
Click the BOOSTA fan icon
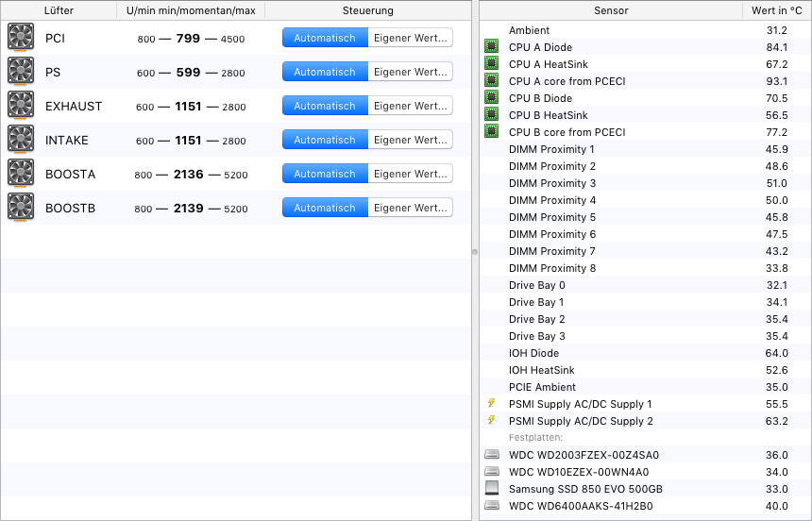pyautogui.click(x=21, y=174)
